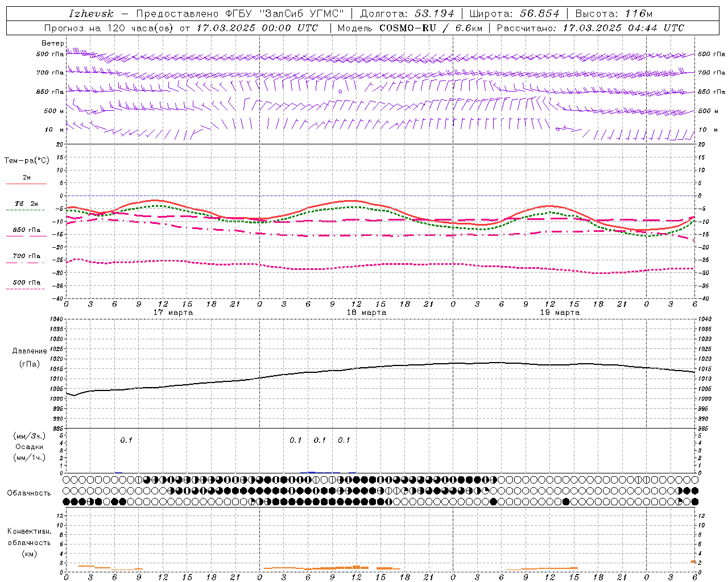Click the 'Ветер' panel label
Image resolution: width=728 pixels, height=582 pixels.
pyautogui.click(x=52, y=43)
